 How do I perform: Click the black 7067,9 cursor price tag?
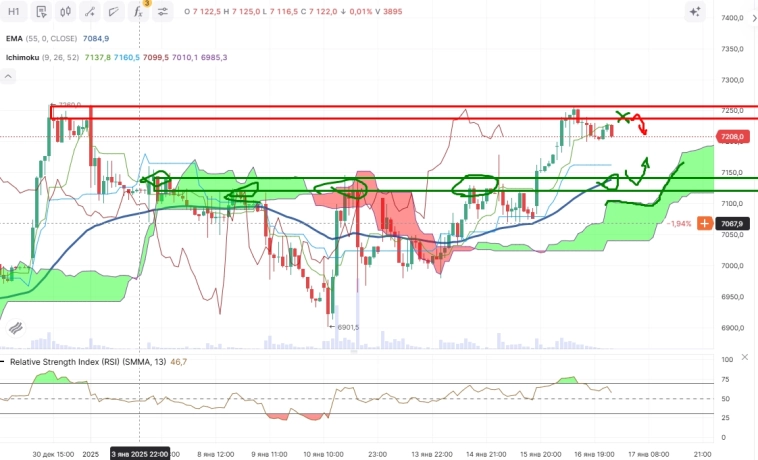point(732,223)
